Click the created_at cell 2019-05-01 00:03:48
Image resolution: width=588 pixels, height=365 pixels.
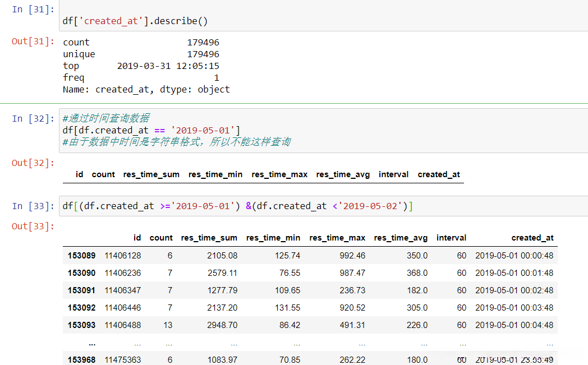(514, 308)
